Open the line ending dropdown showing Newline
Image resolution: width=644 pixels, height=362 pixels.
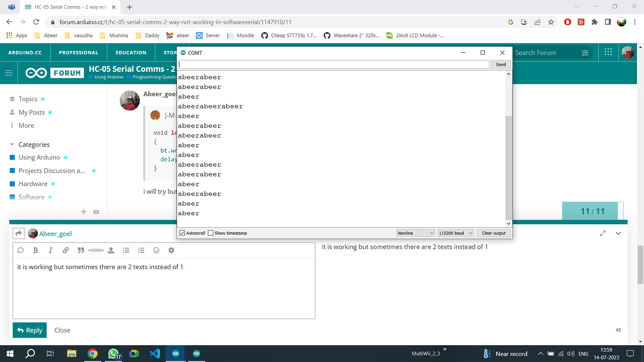click(x=415, y=233)
